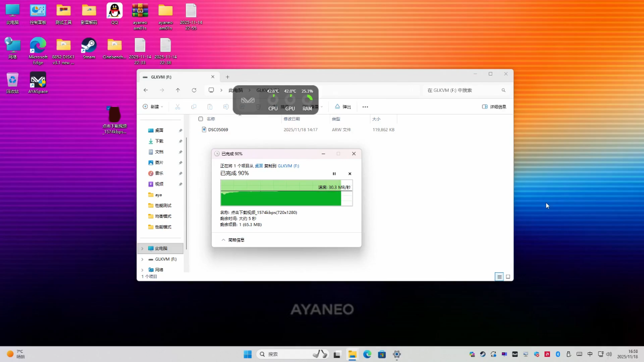The width and height of the screenshot is (644, 362).
Task: Open the 新建 dropdown menu
Action: coord(153,107)
